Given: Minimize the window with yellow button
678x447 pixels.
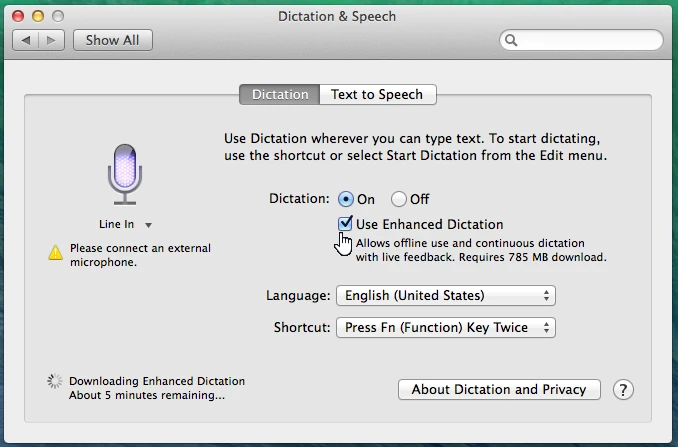Looking at the screenshot, I should point(38,16).
